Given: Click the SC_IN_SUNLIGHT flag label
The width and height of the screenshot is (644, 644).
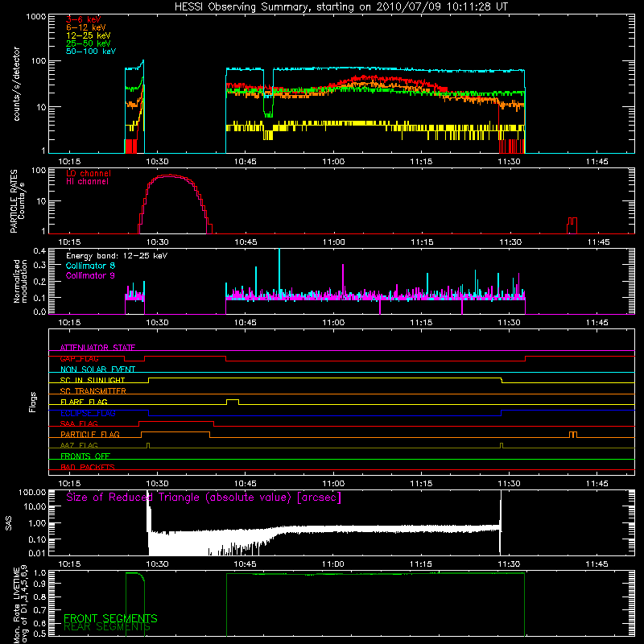Looking at the screenshot, I should click(93, 380).
